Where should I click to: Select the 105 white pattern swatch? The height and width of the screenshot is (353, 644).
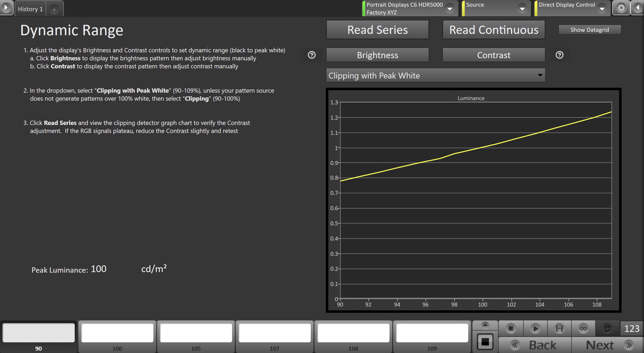pos(196,333)
